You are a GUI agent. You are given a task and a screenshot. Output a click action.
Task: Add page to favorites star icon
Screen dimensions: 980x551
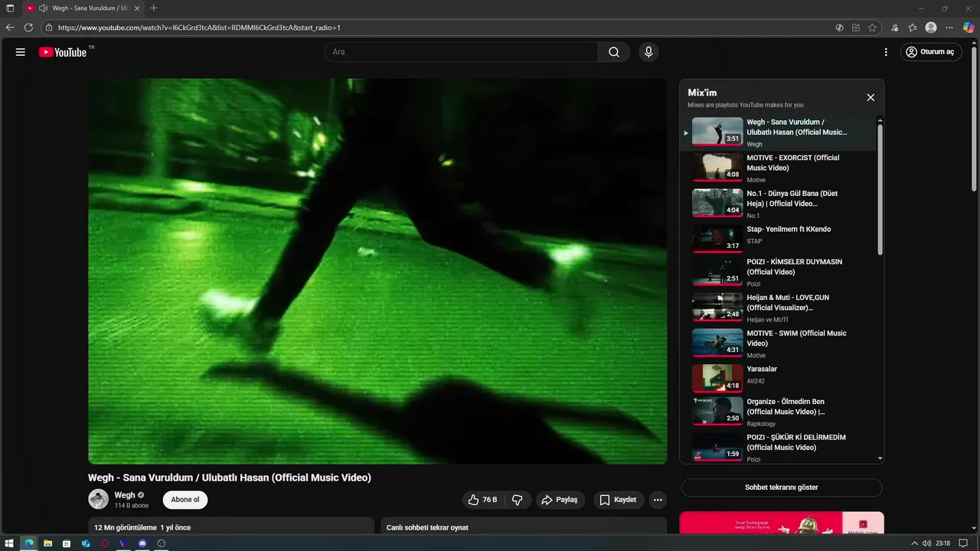pos(872,28)
